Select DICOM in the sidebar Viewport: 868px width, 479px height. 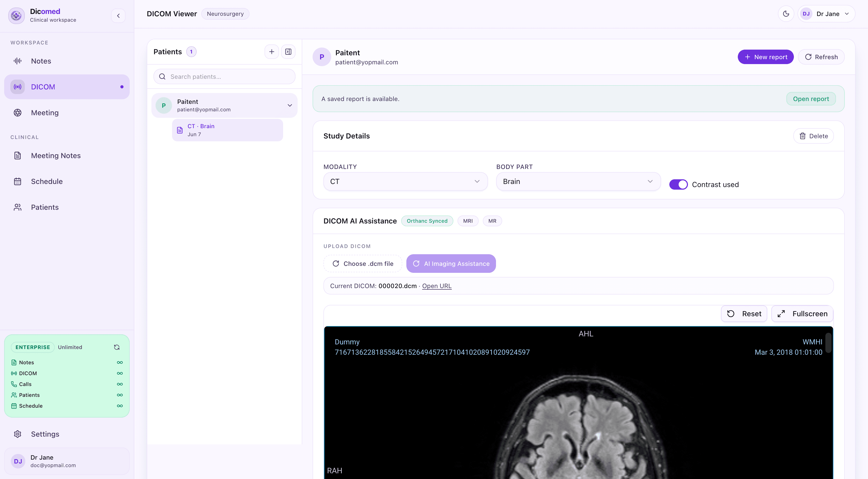[x=67, y=87]
